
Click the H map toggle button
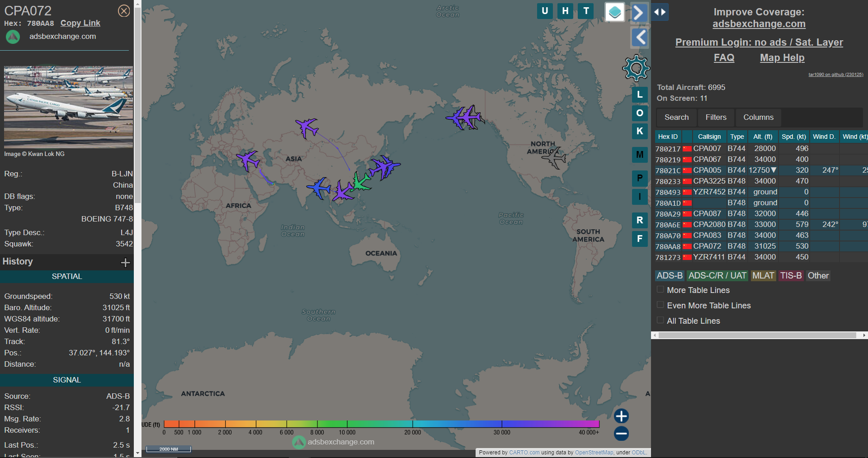565,11
